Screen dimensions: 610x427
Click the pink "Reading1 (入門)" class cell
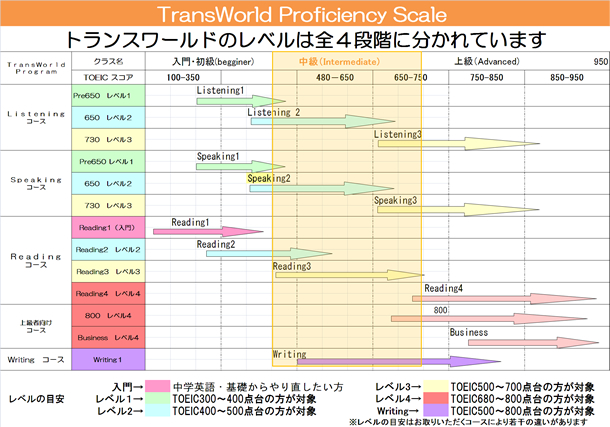click(x=109, y=228)
